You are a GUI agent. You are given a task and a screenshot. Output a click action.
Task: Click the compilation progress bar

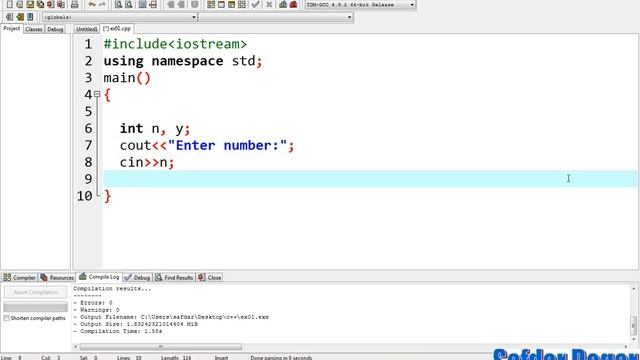click(x=36, y=307)
